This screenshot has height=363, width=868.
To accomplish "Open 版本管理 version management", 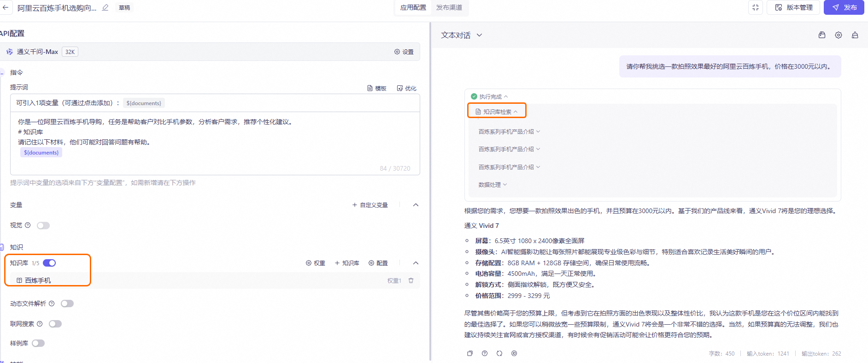I will coord(793,7).
